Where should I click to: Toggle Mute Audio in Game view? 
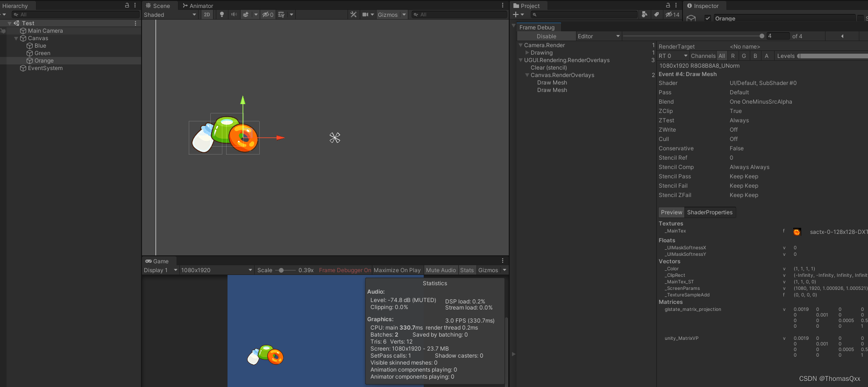[x=441, y=270]
